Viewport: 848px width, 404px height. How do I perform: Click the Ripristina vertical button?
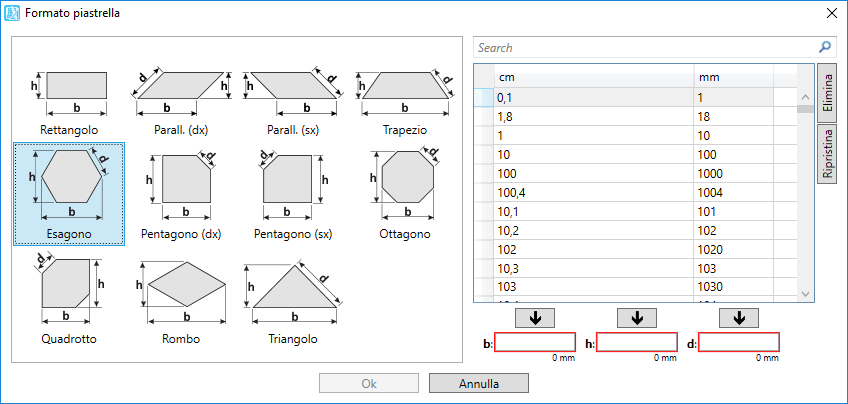[x=826, y=155]
